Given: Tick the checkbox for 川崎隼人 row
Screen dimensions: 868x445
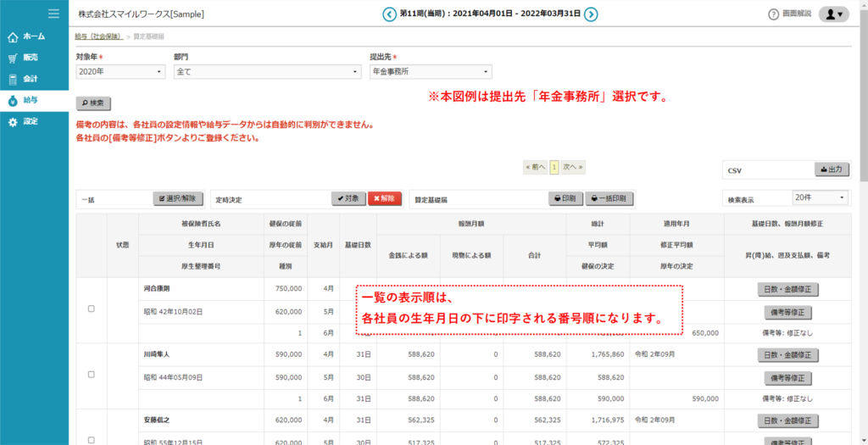Looking at the screenshot, I should click(92, 375).
